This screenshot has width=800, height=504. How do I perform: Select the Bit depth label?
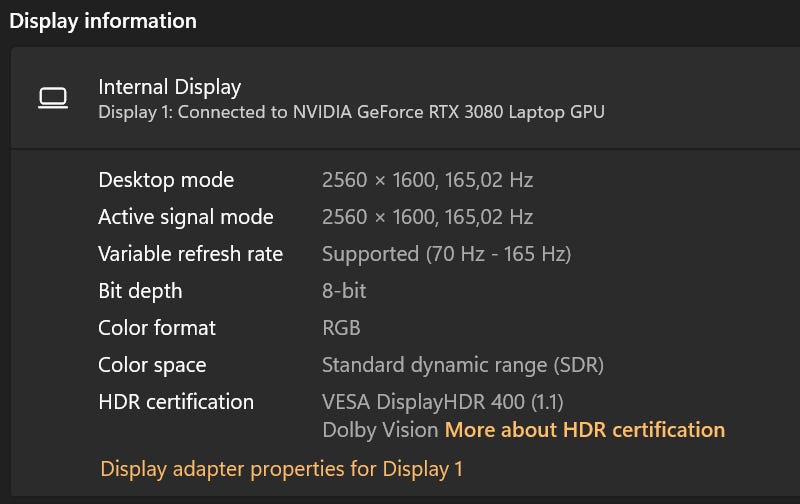pyautogui.click(x=140, y=291)
